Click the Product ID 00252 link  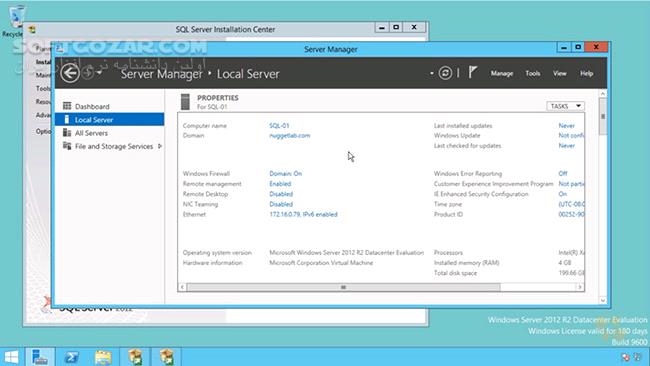[x=571, y=214]
